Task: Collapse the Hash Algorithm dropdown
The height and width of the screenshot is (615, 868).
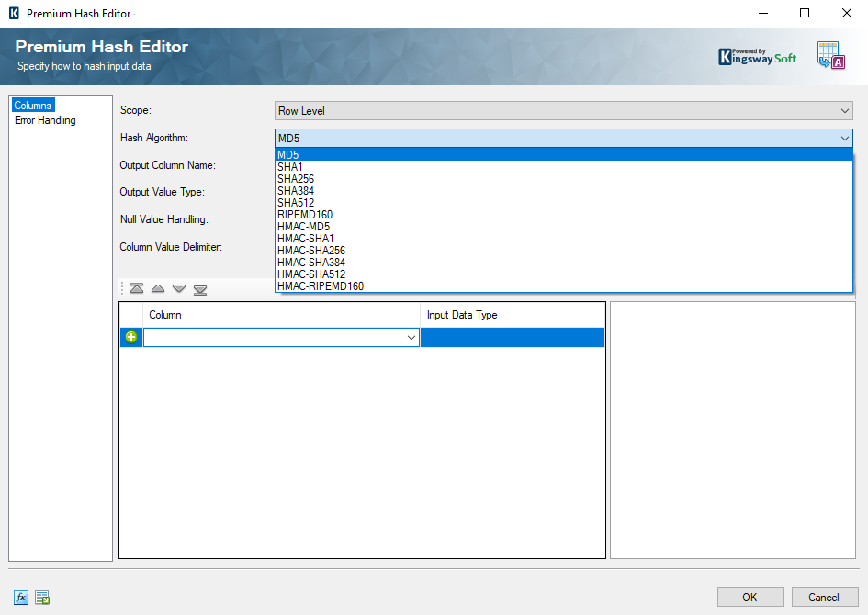Action: tap(845, 139)
